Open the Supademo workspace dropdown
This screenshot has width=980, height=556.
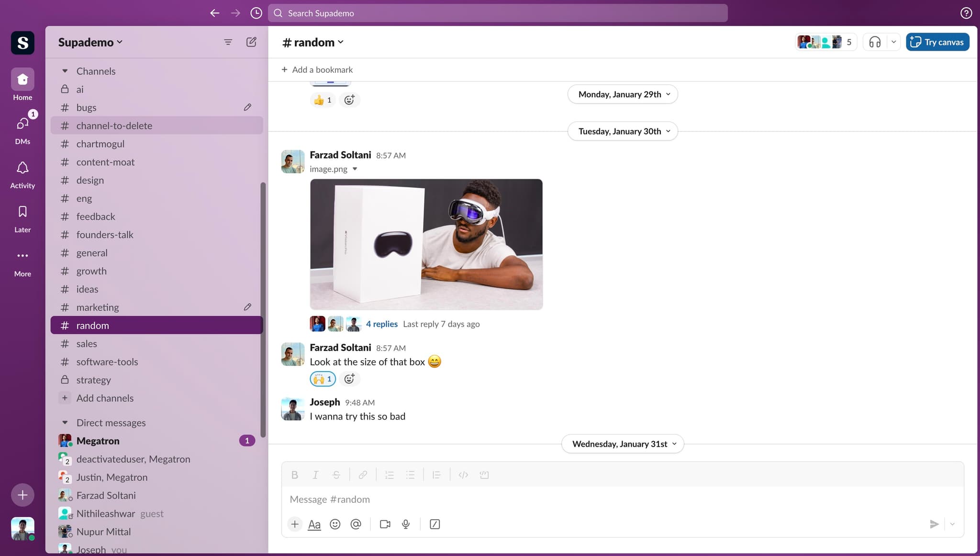(90, 42)
